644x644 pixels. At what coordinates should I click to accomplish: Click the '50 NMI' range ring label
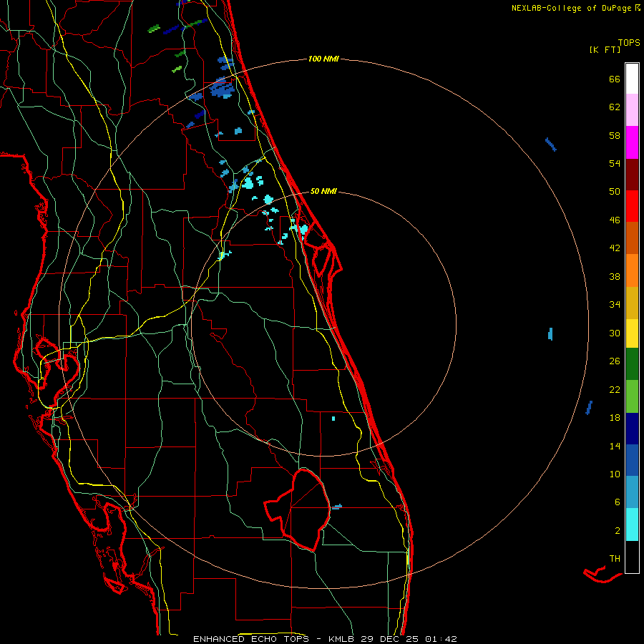323,191
